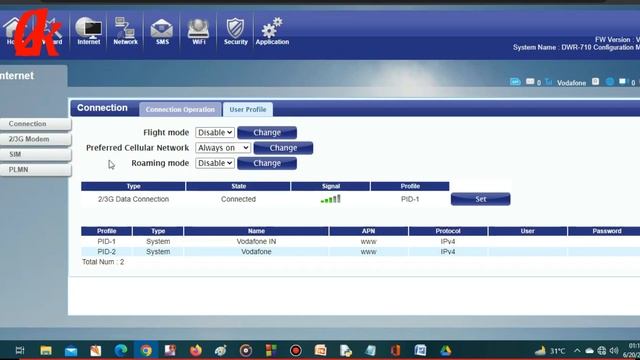This screenshot has height=360, width=640.
Task: Open Microsoft Word from the taskbar
Action: point(420,350)
